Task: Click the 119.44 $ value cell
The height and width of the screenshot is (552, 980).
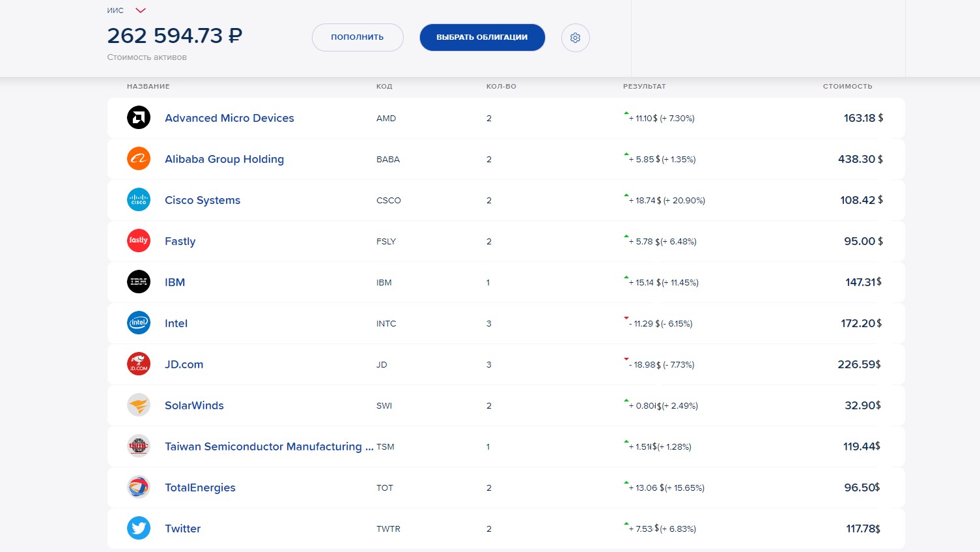Action: click(861, 446)
